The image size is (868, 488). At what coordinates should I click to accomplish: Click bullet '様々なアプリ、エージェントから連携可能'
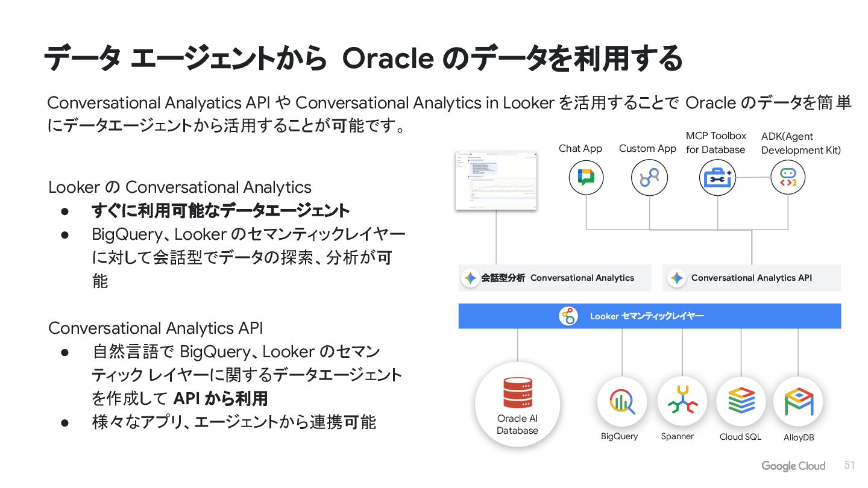coord(234,422)
